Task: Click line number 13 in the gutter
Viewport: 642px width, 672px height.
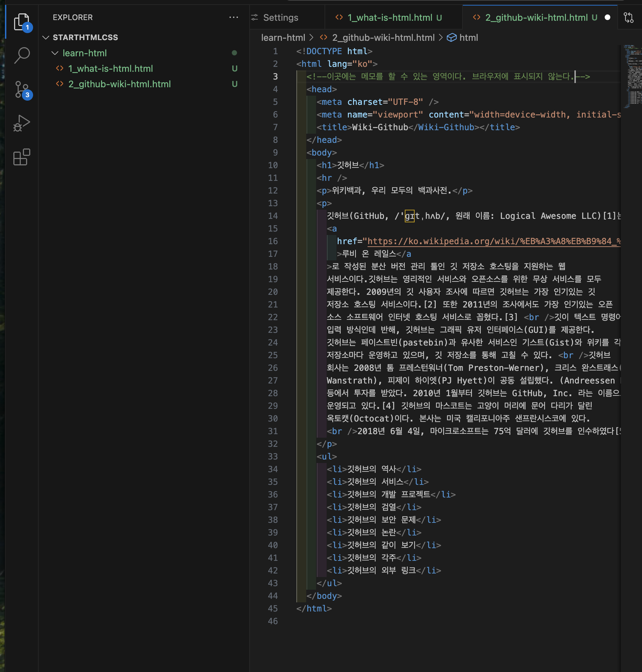Action: [273, 203]
